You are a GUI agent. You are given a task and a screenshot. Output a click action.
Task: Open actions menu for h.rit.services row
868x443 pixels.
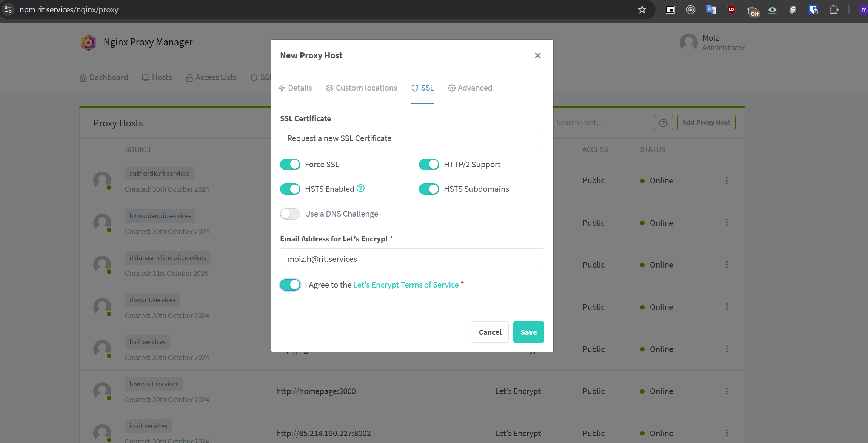(x=726, y=349)
